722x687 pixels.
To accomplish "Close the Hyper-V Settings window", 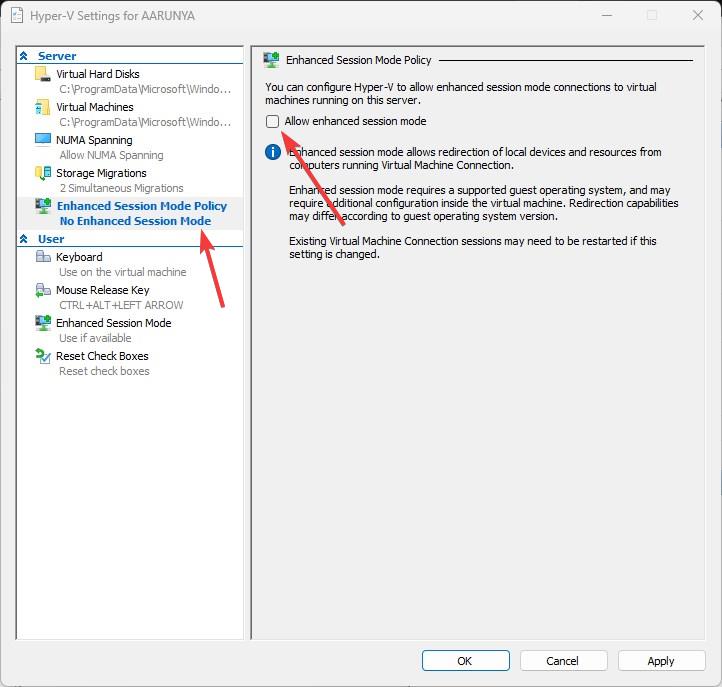I will coord(698,15).
